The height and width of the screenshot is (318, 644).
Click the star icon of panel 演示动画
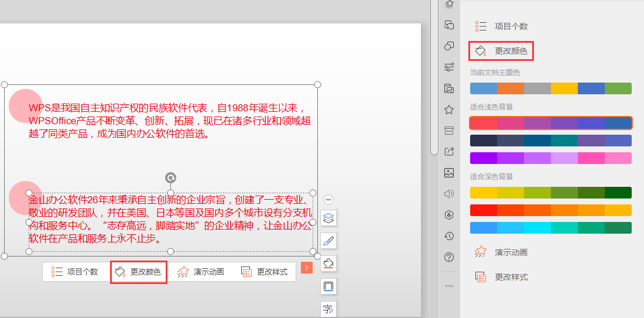tap(481, 252)
